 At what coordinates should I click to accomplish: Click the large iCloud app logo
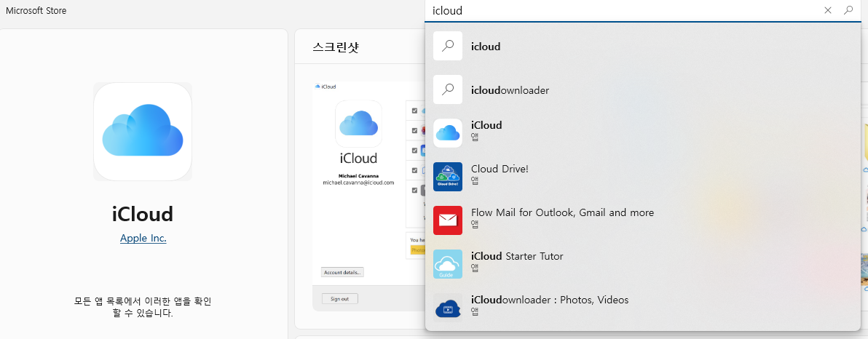tap(143, 132)
